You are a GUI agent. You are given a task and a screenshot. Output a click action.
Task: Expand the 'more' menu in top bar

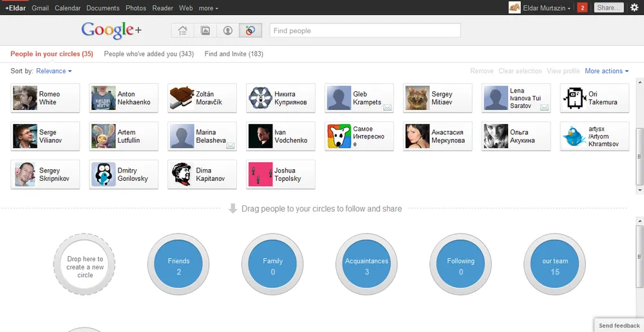click(208, 8)
